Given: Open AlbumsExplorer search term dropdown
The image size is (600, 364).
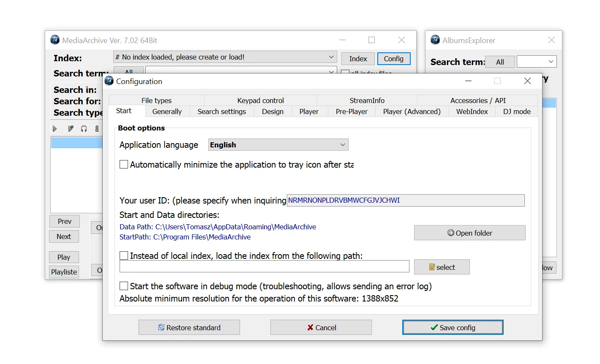Looking at the screenshot, I should coord(551,62).
